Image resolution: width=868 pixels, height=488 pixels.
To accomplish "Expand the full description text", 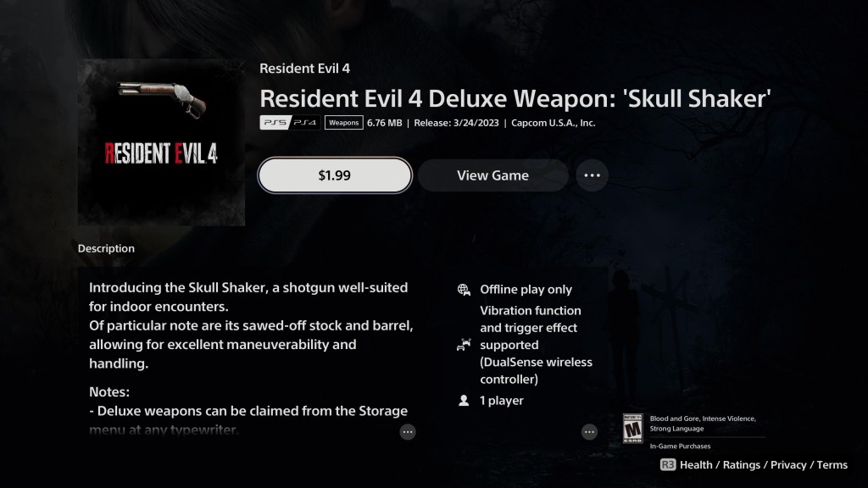I will (x=408, y=431).
